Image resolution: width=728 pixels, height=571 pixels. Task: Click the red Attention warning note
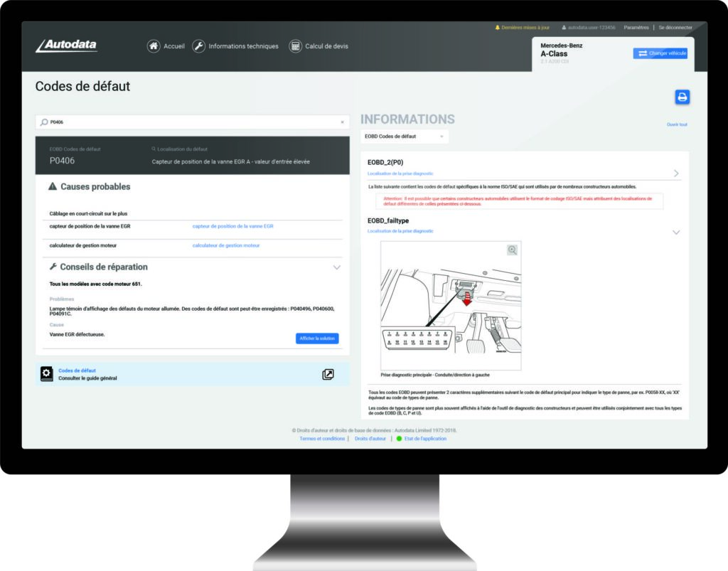[519, 201]
